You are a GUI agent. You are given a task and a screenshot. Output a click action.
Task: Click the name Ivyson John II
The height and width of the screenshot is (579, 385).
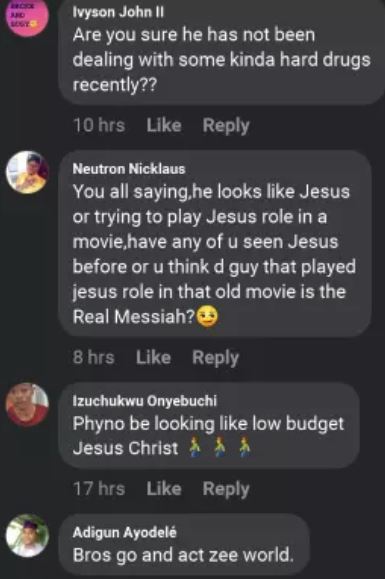[x=118, y=13]
